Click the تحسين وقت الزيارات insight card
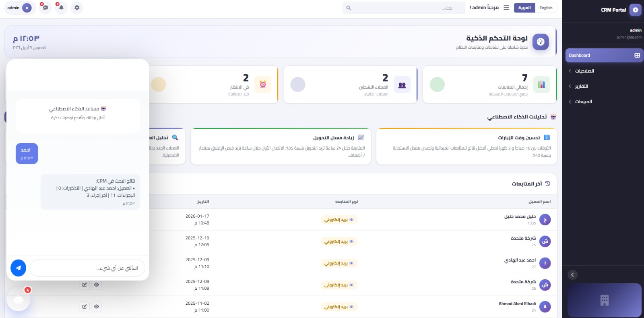 click(466, 146)
